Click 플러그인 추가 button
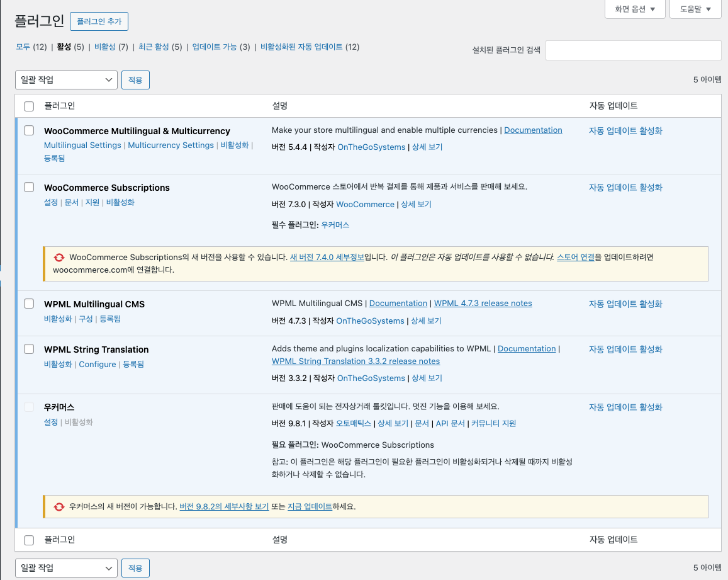 [99, 21]
